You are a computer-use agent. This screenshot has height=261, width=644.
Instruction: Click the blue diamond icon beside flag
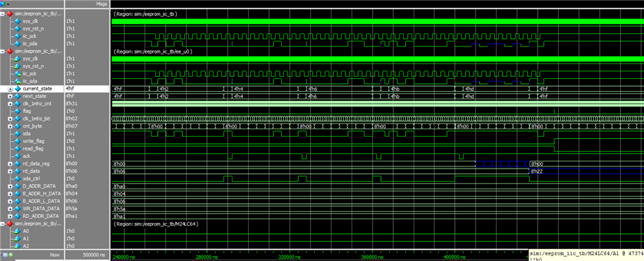[x=17, y=111]
